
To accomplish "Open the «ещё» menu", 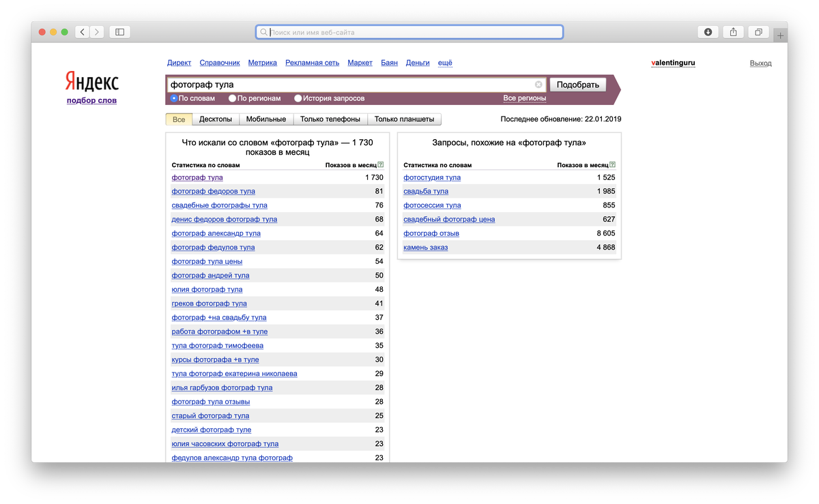I will click(x=444, y=62).
